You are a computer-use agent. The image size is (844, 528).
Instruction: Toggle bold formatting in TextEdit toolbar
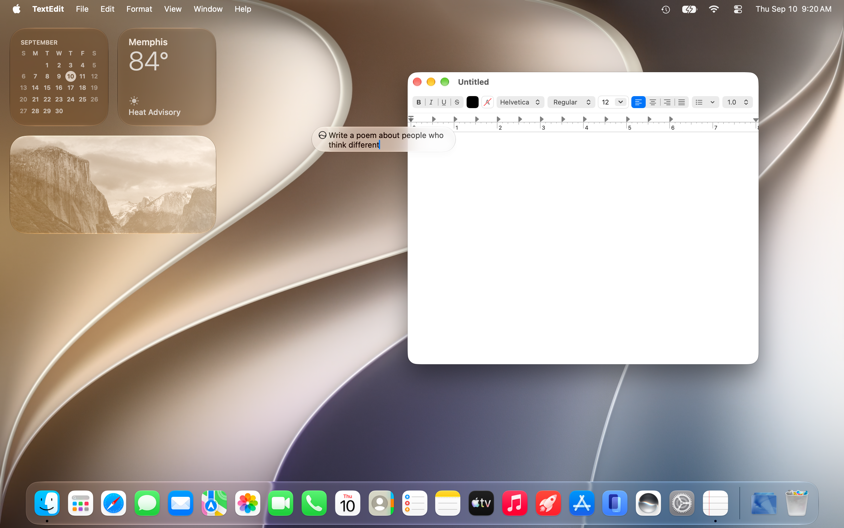418,102
